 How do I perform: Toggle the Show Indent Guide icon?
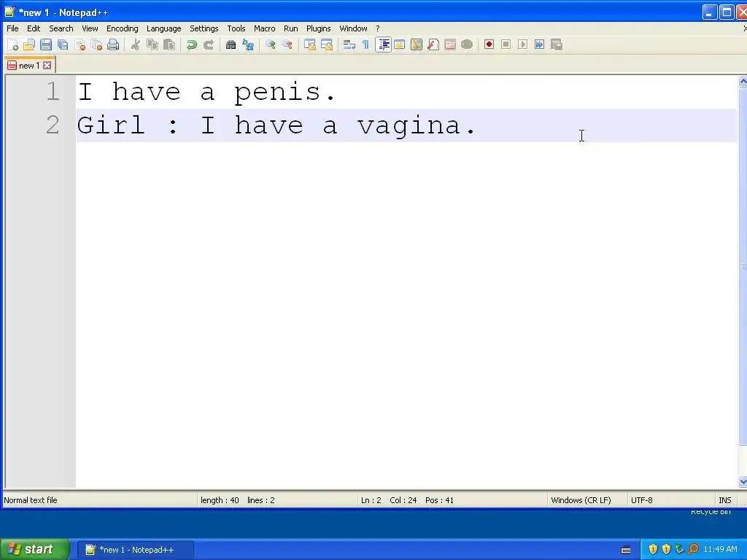coord(383,44)
